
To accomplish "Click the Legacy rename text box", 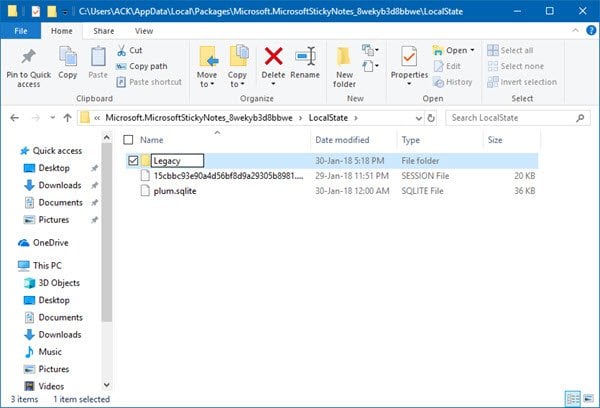I will click(177, 160).
